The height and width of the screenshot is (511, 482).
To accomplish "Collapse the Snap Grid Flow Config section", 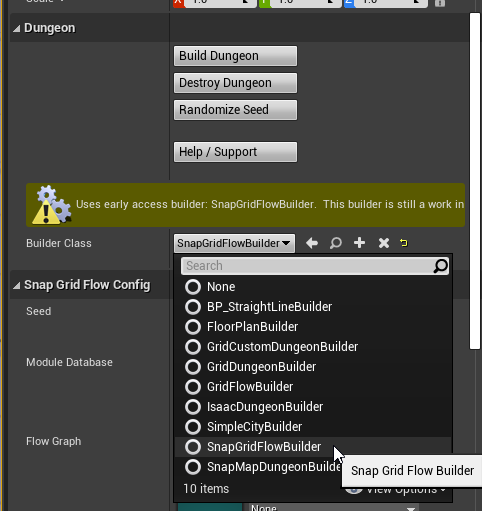I will tap(17, 286).
